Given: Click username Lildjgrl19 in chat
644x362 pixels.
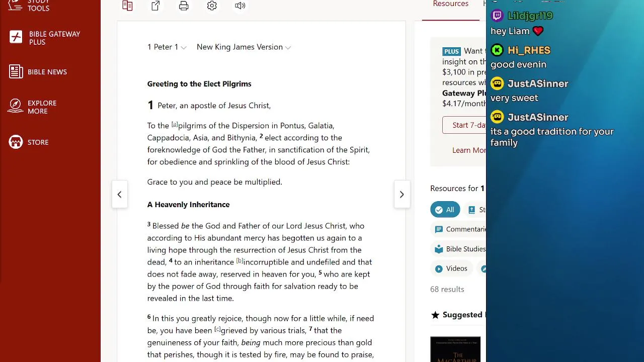Looking at the screenshot, I should tap(530, 16).
